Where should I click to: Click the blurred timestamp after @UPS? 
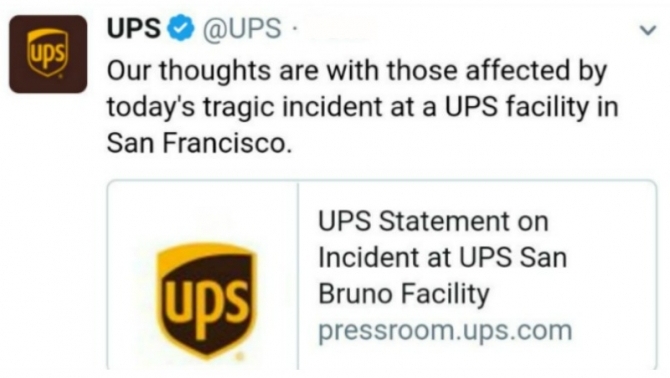338,29
